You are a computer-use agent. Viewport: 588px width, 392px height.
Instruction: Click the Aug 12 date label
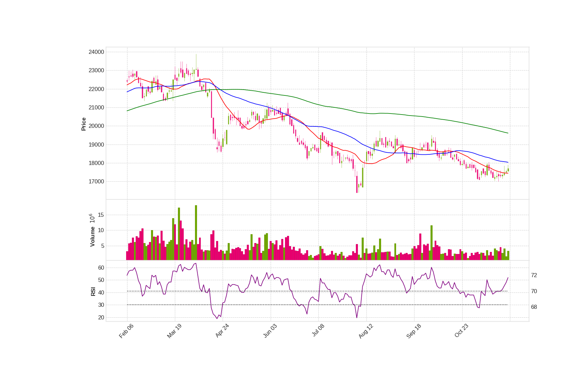[366, 331]
